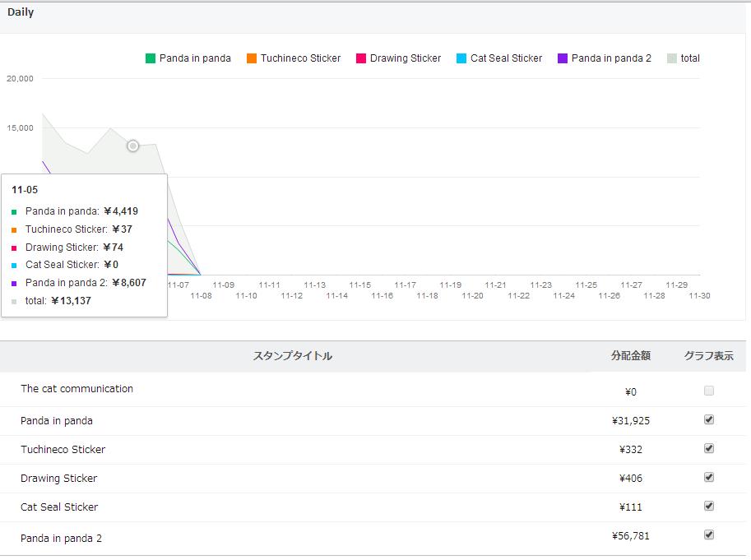Click the cyan Cat Seal Sticker legend swatch
The height and width of the screenshot is (560, 751).
pyautogui.click(x=461, y=58)
